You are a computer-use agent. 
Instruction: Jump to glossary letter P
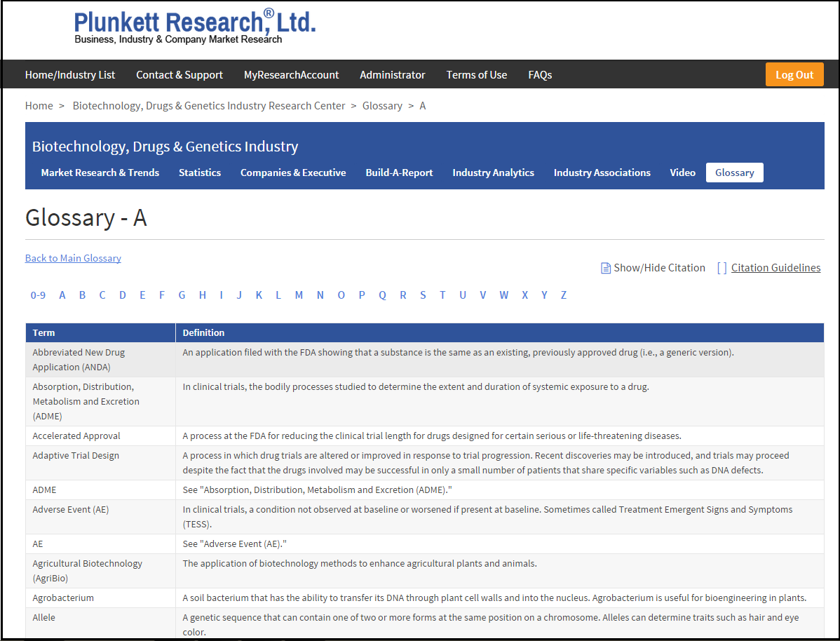[362, 295]
